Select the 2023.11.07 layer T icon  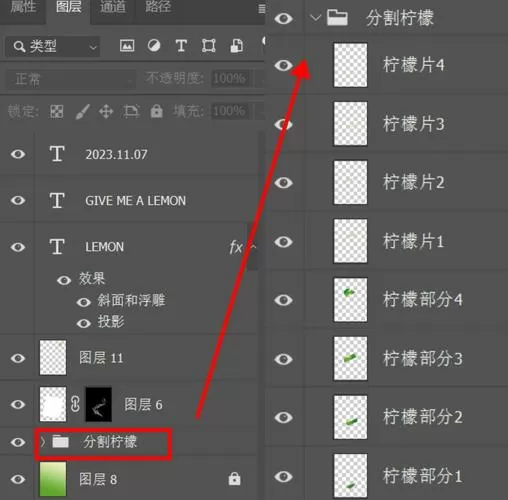pyautogui.click(x=57, y=154)
